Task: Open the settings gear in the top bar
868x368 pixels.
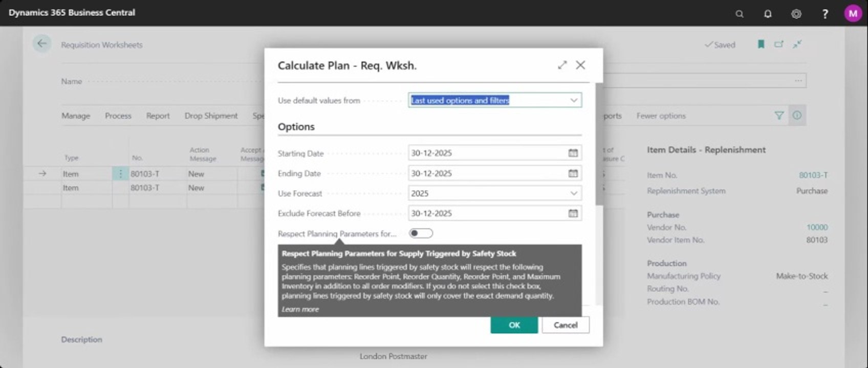Action: pos(796,14)
